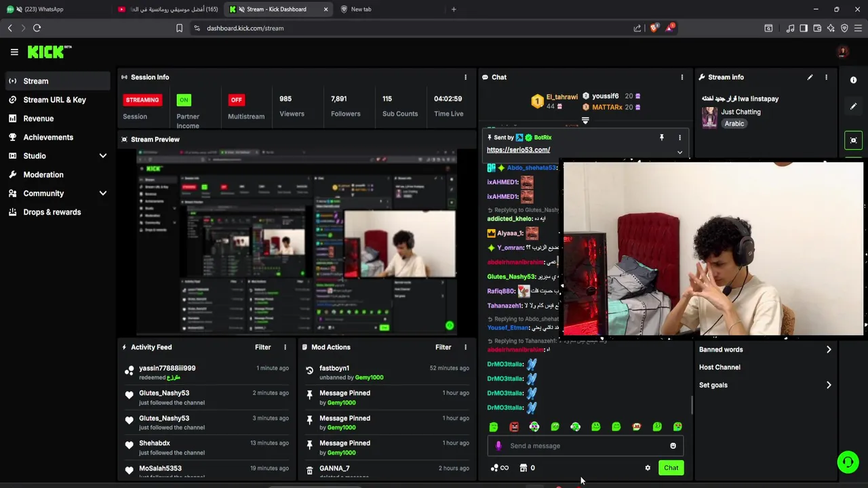868x488 pixels.
Task: Open the Revenue section
Action: pyautogui.click(x=38, y=119)
